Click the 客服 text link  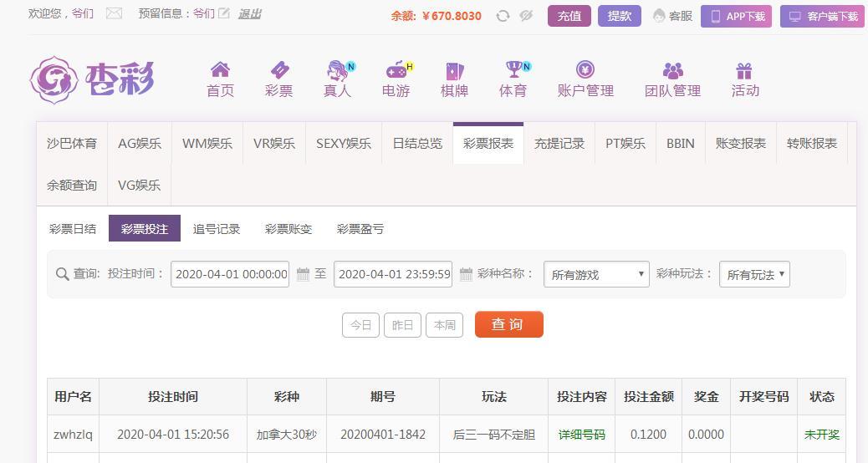[x=681, y=16]
